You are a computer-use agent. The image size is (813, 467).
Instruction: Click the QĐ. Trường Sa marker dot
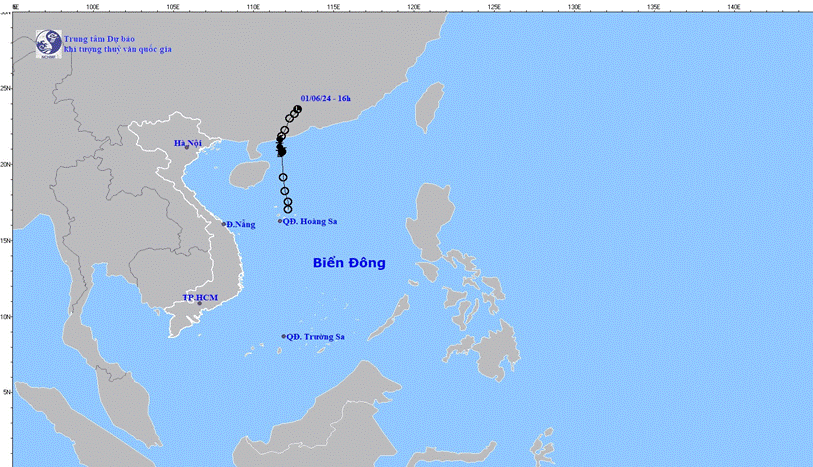click(284, 337)
